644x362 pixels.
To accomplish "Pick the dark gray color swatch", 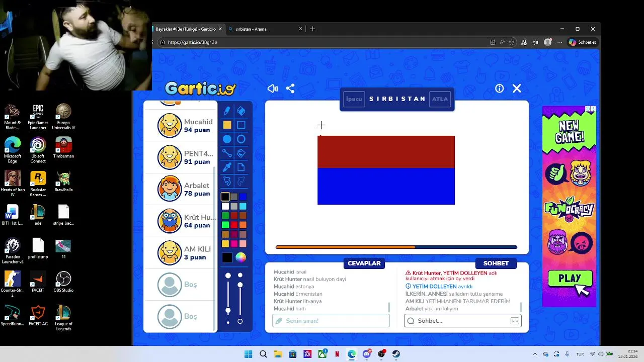I will pos(234,197).
